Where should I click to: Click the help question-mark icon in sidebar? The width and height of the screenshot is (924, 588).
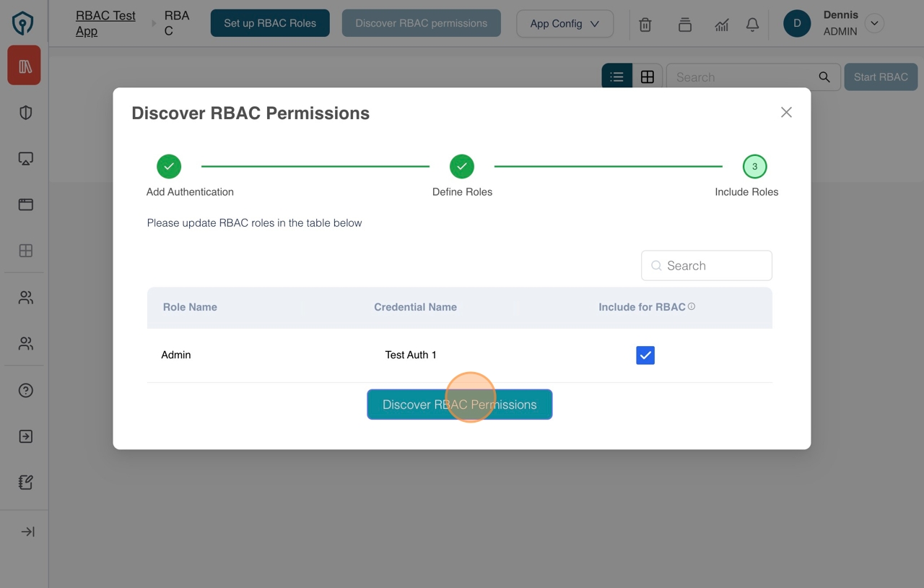coord(24,390)
